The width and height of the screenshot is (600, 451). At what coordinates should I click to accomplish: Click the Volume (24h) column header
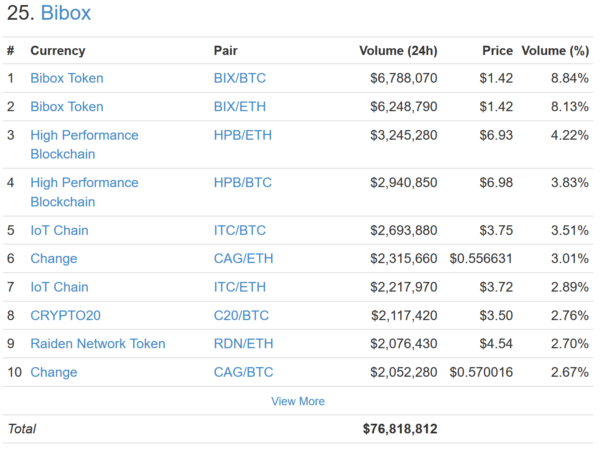click(x=398, y=50)
